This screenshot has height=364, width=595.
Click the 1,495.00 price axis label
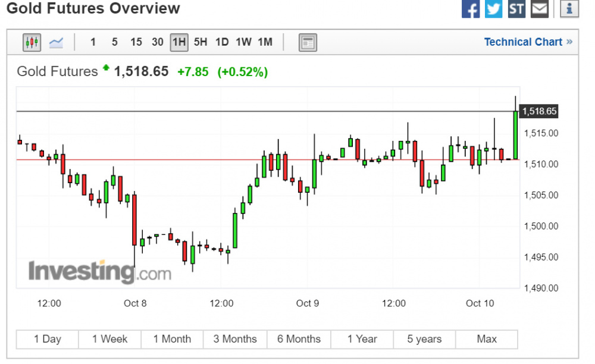pyautogui.click(x=541, y=257)
